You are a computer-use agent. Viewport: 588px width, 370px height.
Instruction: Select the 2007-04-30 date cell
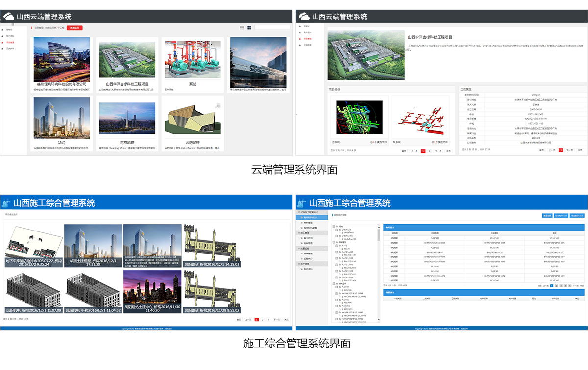click(x=536, y=109)
